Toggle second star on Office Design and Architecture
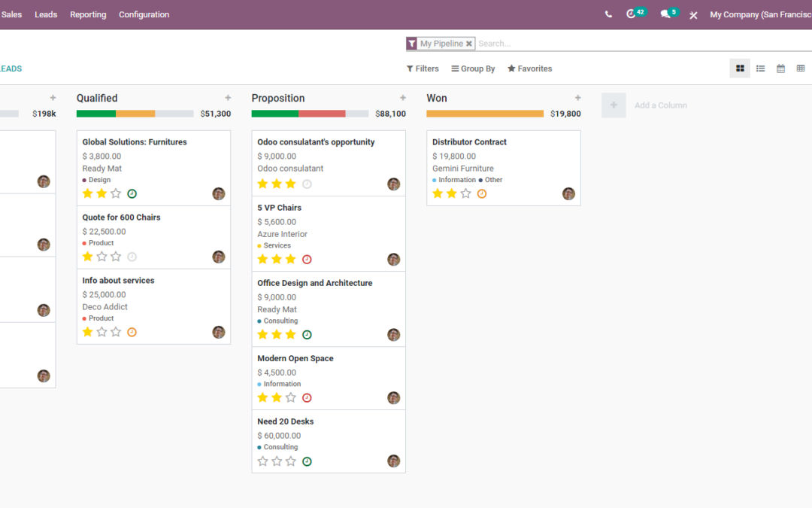The width and height of the screenshot is (812, 508). click(277, 334)
